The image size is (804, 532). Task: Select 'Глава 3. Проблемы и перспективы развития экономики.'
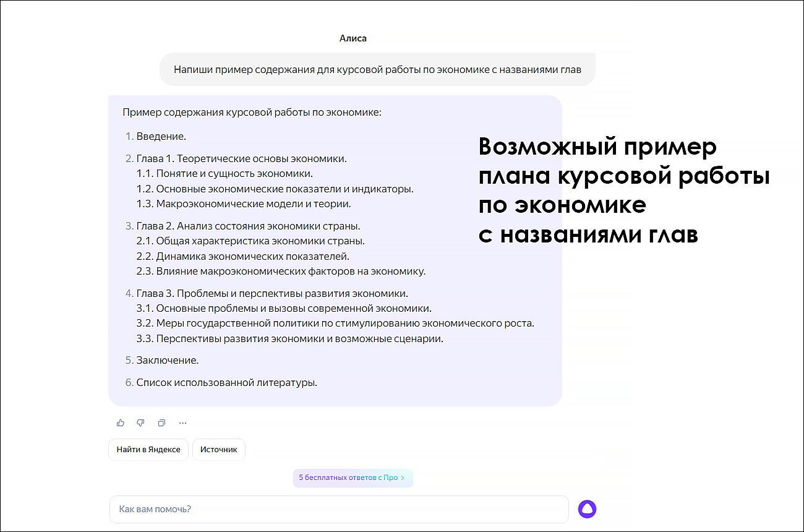click(272, 294)
